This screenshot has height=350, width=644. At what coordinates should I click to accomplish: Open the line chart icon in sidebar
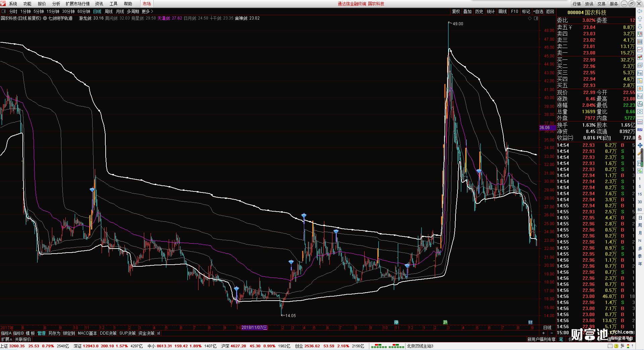(x=640, y=50)
